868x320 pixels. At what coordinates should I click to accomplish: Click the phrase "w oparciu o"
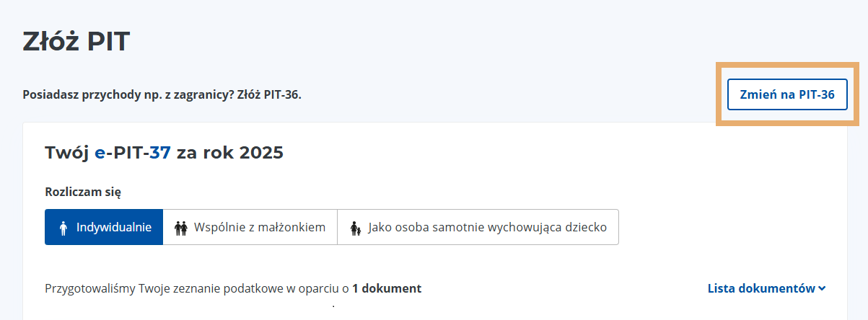318,288
